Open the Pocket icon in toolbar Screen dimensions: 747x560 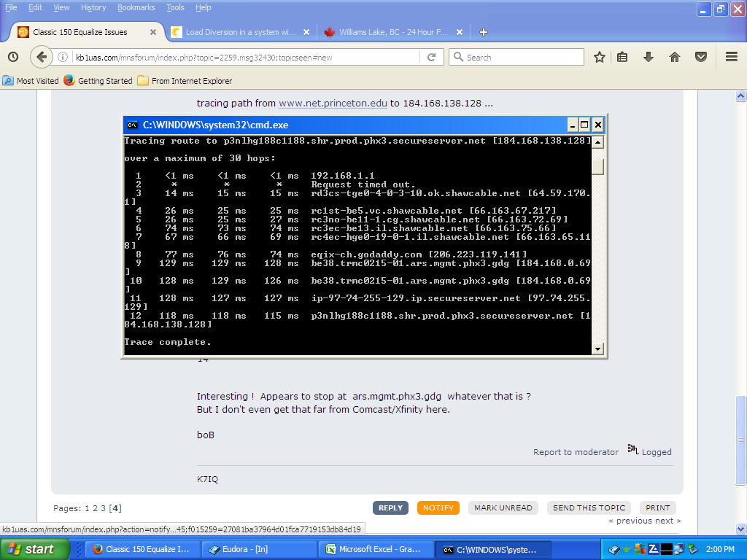coord(700,57)
